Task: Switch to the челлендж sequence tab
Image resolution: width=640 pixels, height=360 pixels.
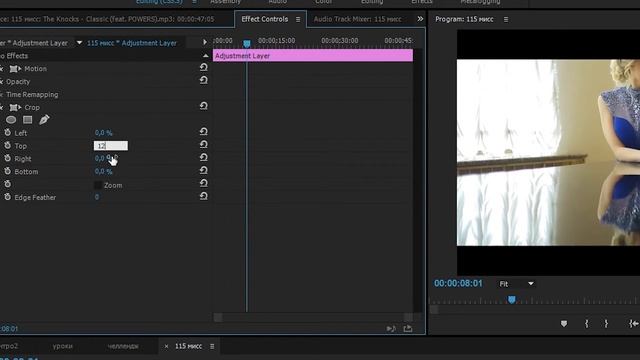Action: point(123,346)
